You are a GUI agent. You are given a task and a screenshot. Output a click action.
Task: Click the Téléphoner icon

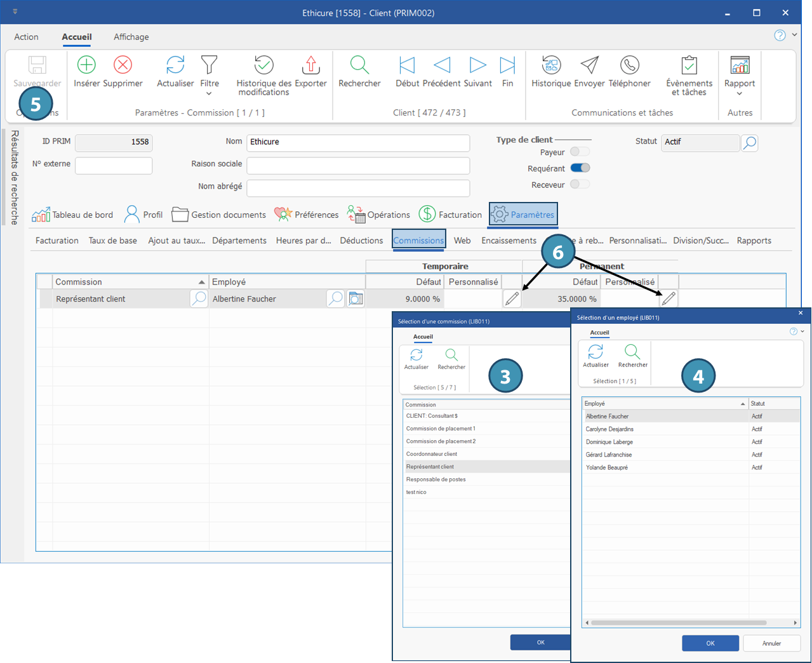coord(629,65)
